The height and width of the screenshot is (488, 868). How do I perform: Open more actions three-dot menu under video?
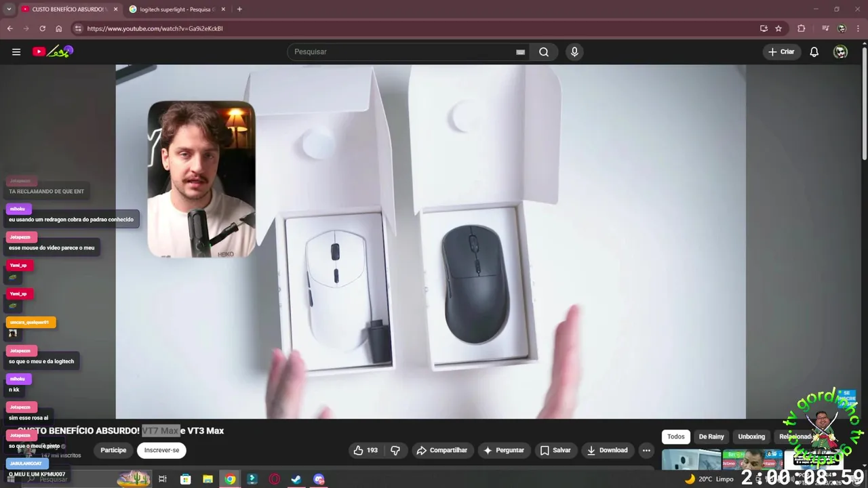(646, 450)
